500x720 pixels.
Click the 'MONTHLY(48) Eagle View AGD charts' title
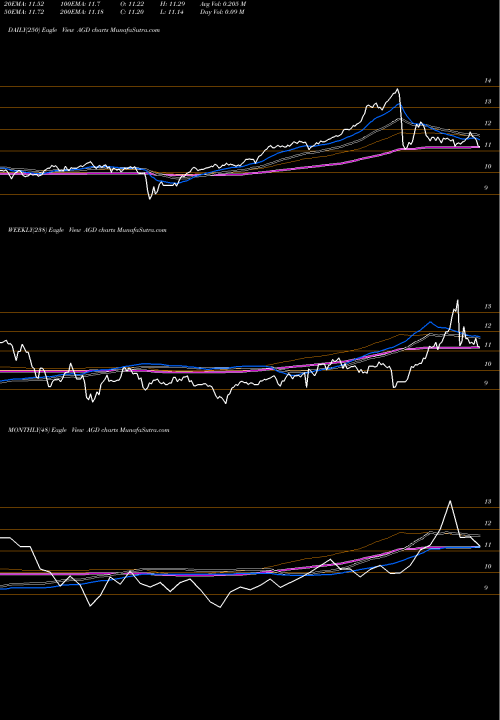coord(89,430)
